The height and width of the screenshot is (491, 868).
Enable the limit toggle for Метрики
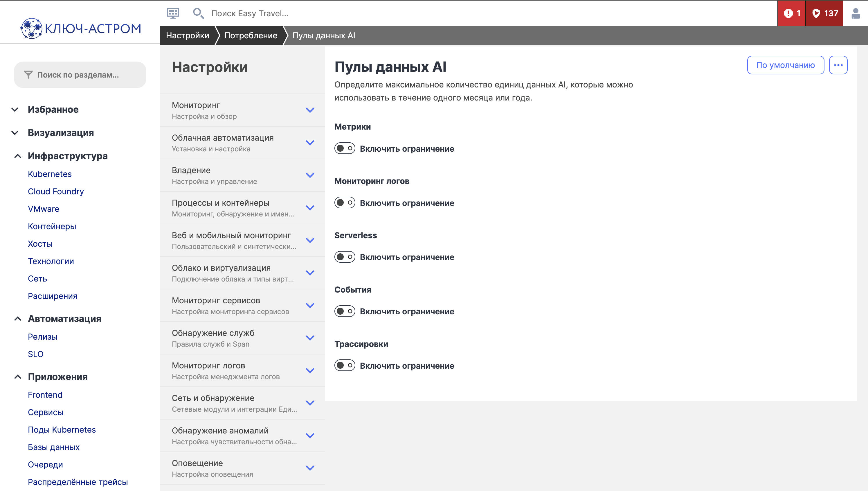click(344, 148)
